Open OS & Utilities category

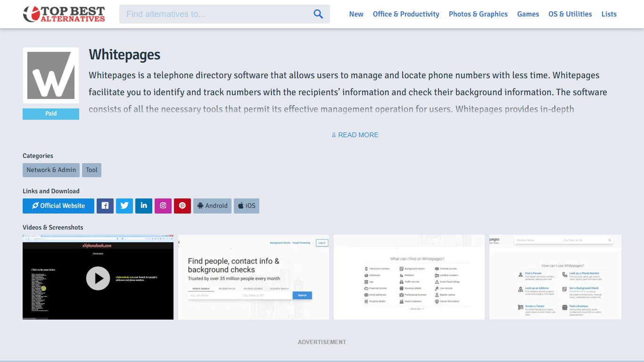(x=570, y=14)
